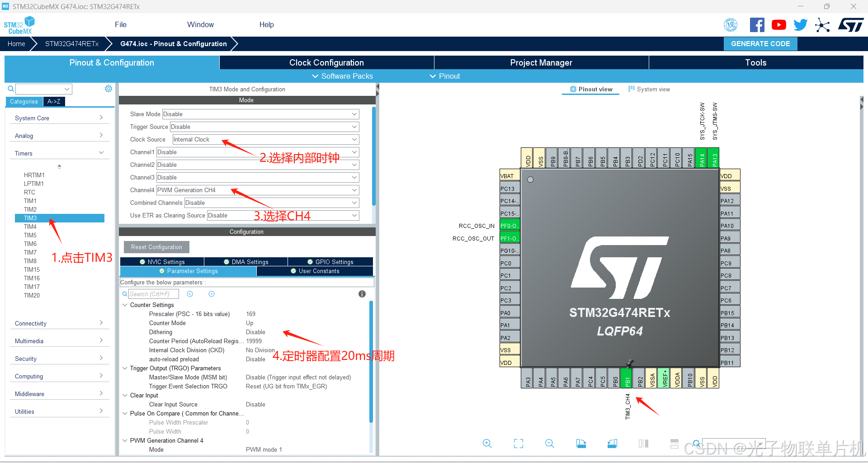The width and height of the screenshot is (868, 463).
Task: Open the Pinout dropdown menu
Action: (x=445, y=76)
